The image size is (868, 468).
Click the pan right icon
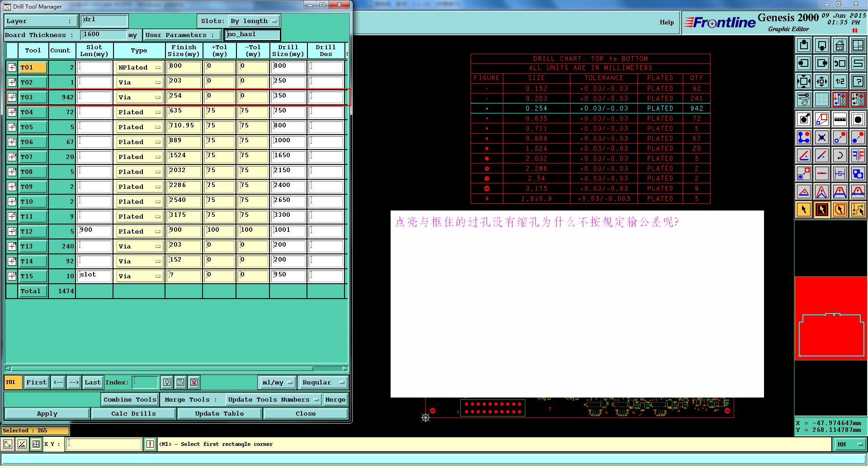pos(822,63)
